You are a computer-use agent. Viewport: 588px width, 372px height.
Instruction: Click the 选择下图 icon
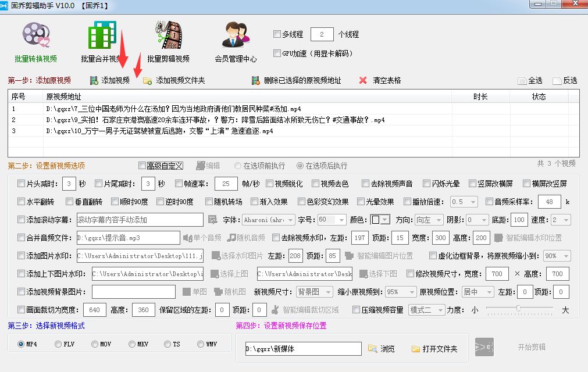click(x=364, y=274)
